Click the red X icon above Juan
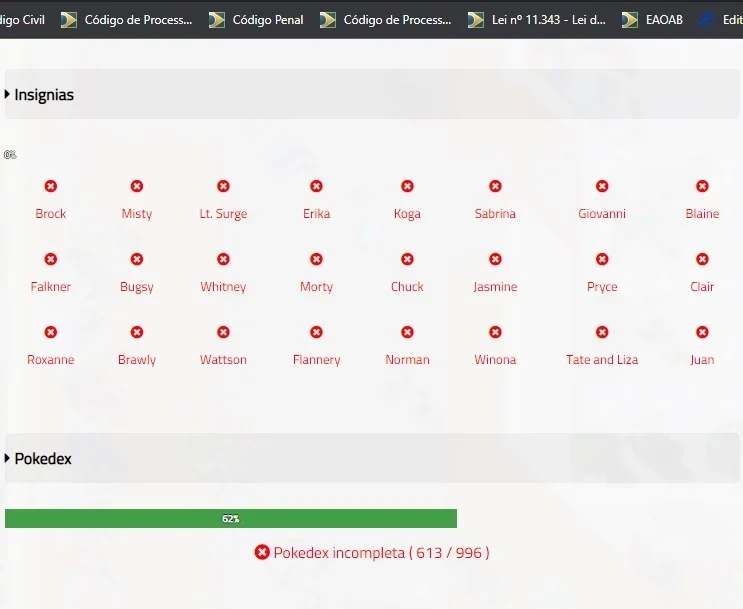The height and width of the screenshot is (609, 743). click(x=702, y=332)
